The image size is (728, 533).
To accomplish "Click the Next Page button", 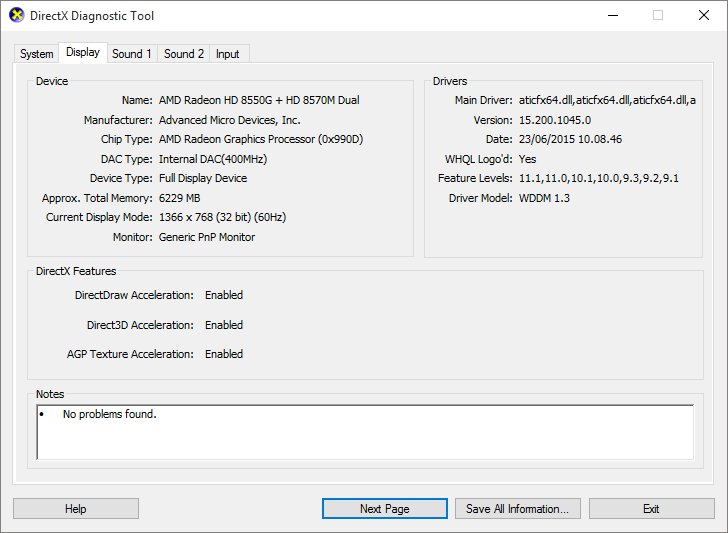I will (x=384, y=509).
